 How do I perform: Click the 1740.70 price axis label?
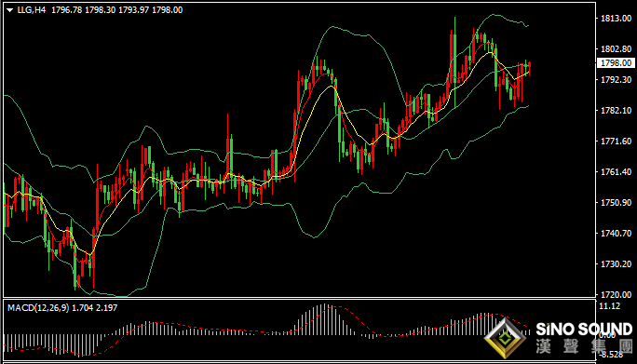616,233
